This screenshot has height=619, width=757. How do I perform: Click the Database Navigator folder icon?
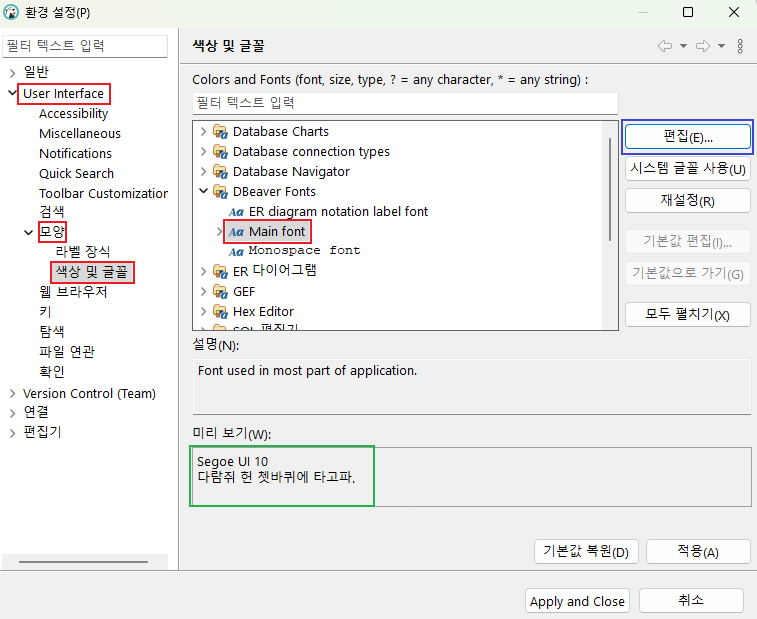[x=220, y=172]
